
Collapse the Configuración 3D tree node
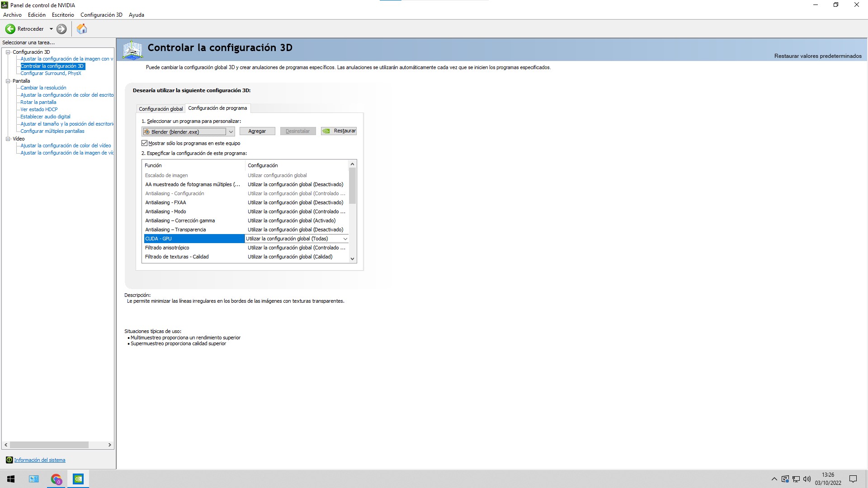8,52
